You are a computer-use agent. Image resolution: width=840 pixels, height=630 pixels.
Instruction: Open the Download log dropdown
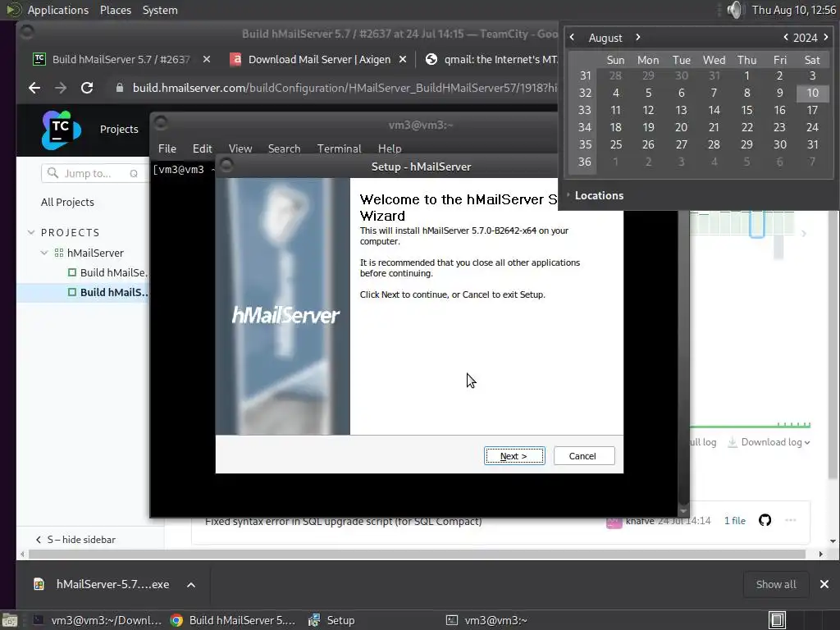click(769, 442)
